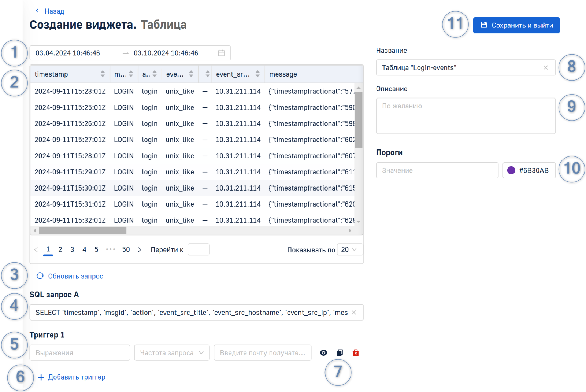Click the threshold value input field
Viewport: 586px width, 392px height.
click(x=437, y=170)
